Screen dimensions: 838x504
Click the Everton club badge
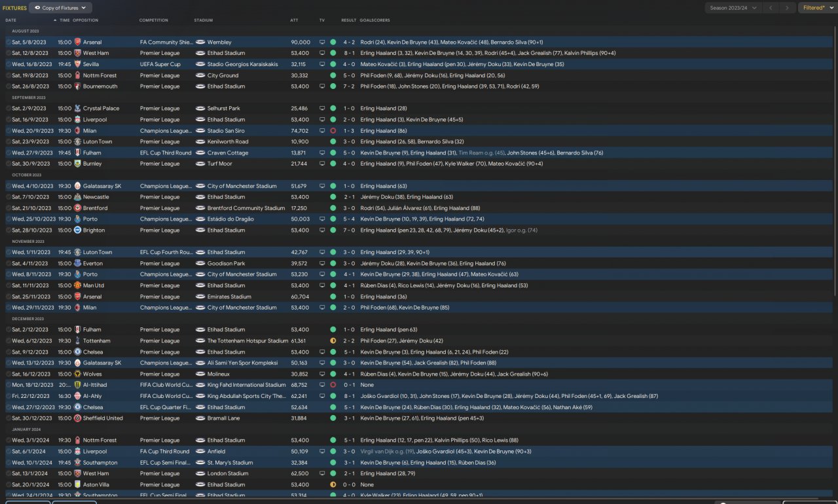click(x=77, y=264)
